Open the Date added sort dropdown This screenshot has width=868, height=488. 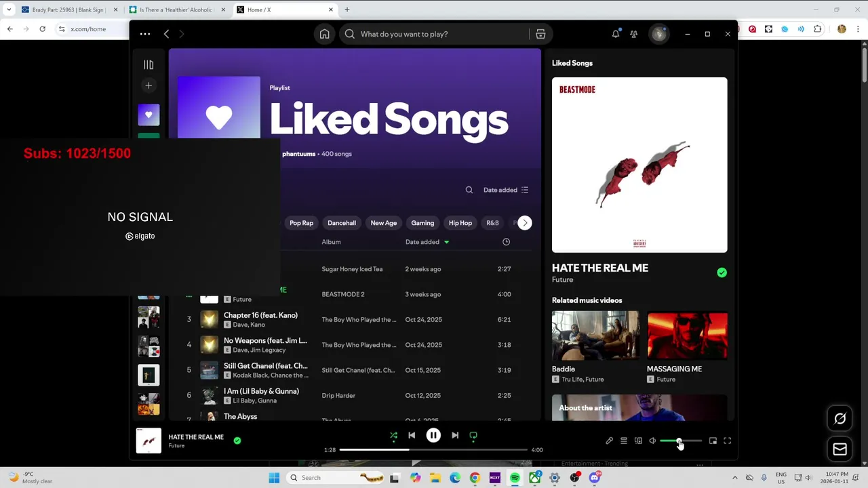(506, 190)
